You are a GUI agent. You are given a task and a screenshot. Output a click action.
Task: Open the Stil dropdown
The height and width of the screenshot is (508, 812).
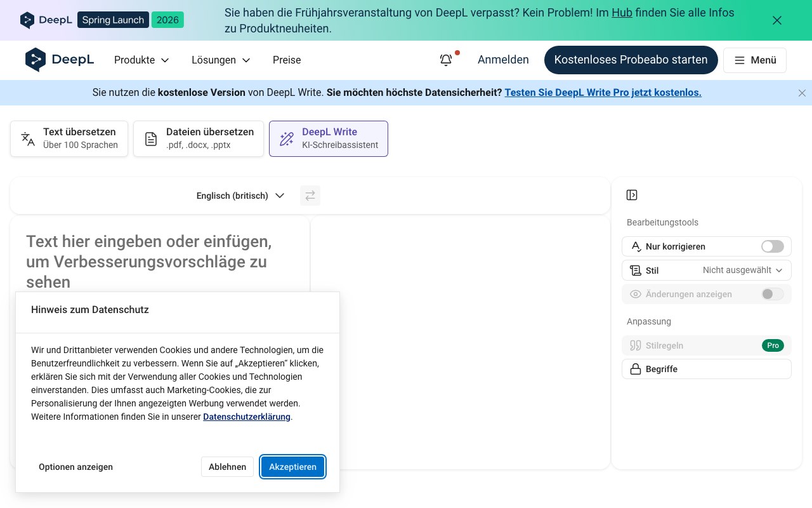click(x=707, y=270)
